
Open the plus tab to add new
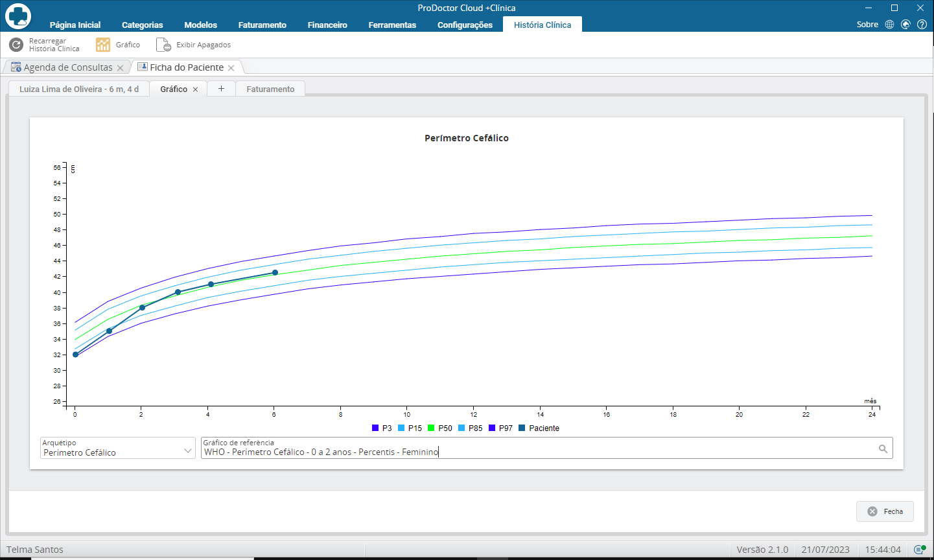click(221, 89)
